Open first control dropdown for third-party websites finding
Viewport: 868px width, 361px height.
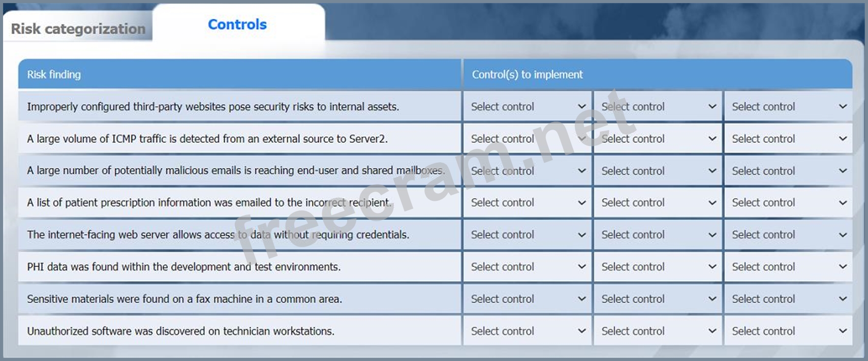pos(528,107)
